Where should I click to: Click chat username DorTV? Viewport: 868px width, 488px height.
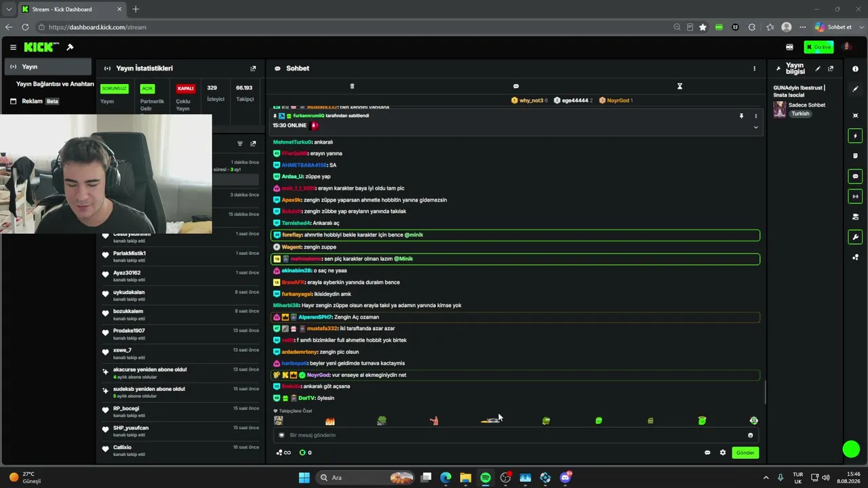306,398
